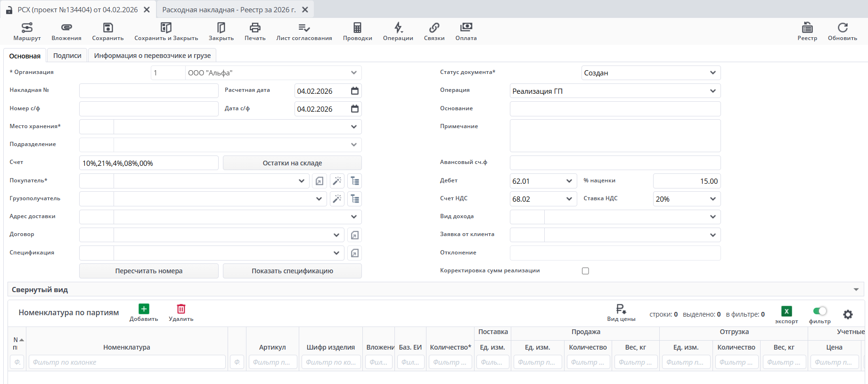Open table settings gear icon
The image size is (868, 384).
tap(848, 315)
